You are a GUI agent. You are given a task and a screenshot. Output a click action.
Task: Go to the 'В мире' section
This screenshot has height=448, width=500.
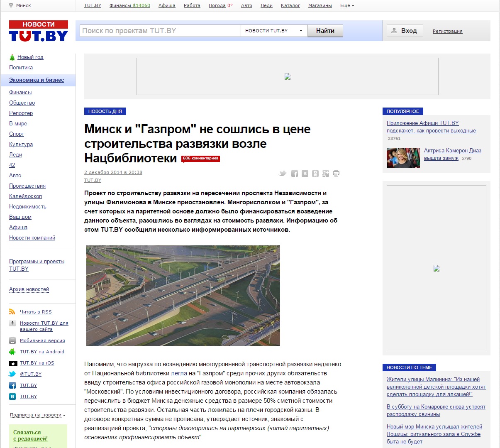(18, 124)
